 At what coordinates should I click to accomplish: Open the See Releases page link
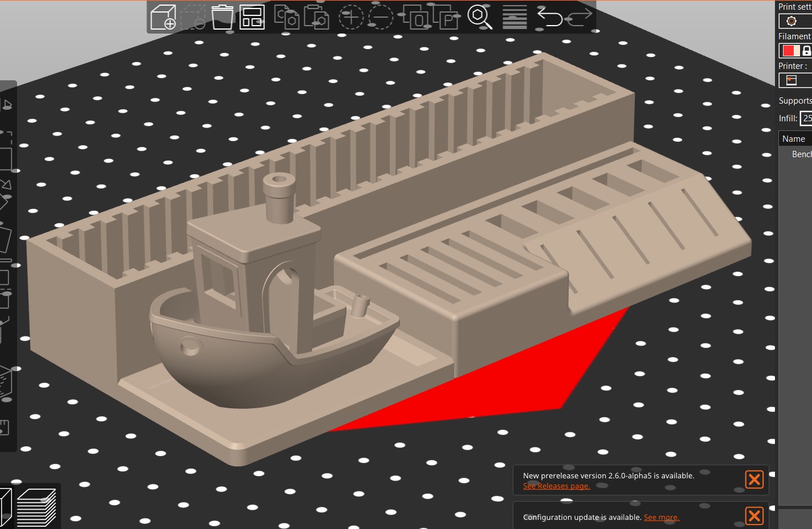(556, 486)
